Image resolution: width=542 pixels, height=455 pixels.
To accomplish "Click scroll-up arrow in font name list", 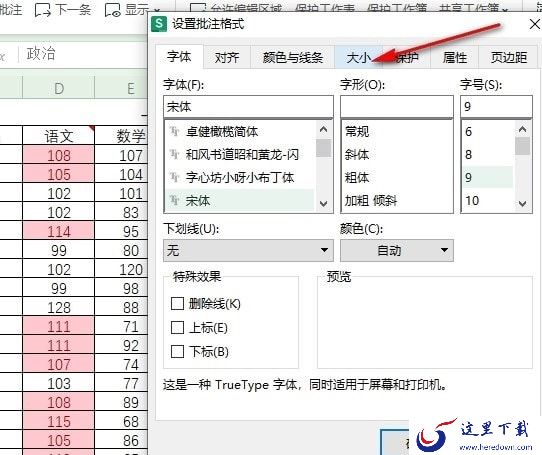I will pyautogui.click(x=324, y=130).
